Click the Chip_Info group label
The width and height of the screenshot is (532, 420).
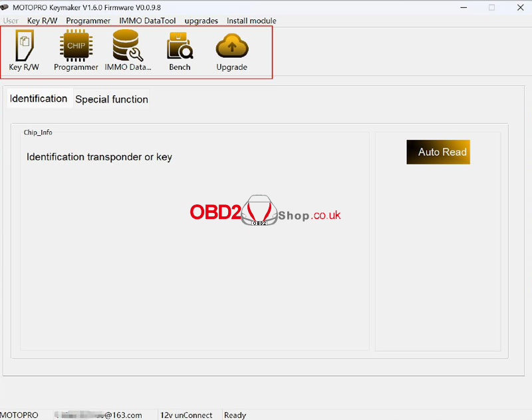pos(38,132)
